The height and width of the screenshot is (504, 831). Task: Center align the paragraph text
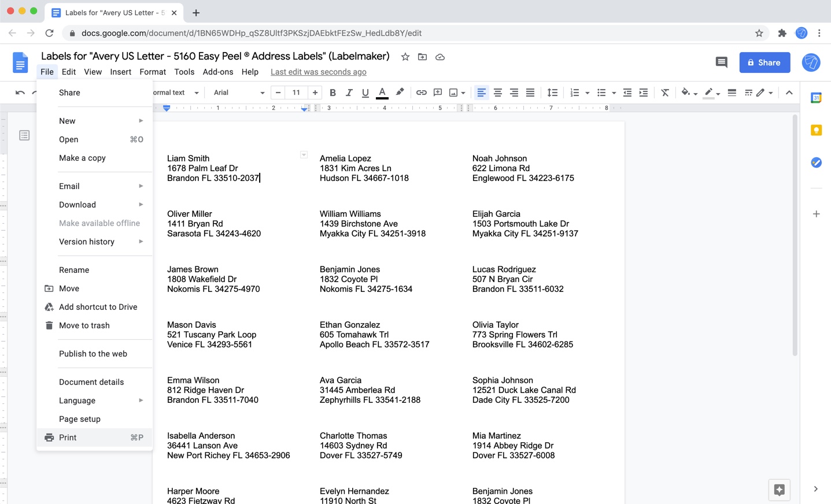(x=498, y=92)
